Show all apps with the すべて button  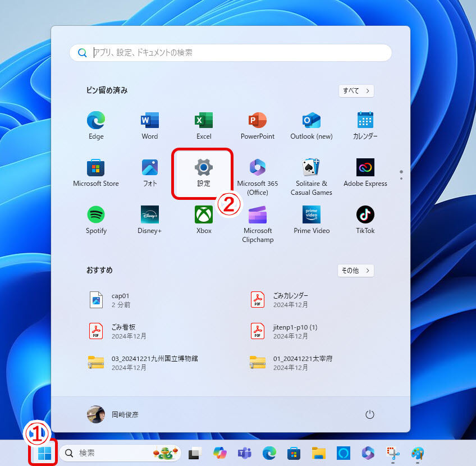point(356,91)
